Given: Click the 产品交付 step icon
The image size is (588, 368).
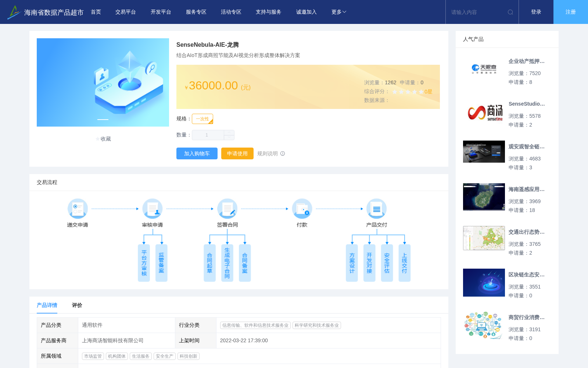Looking at the screenshot, I should (x=377, y=209).
